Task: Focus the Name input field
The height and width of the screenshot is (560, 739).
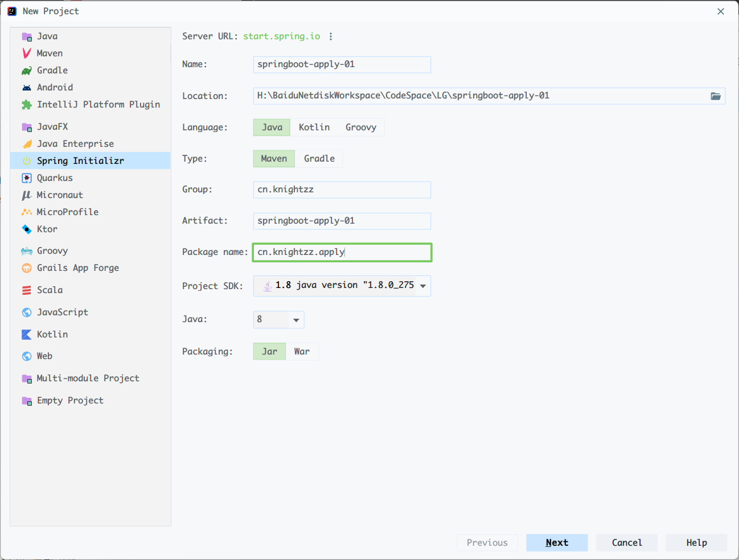Action: pos(342,65)
